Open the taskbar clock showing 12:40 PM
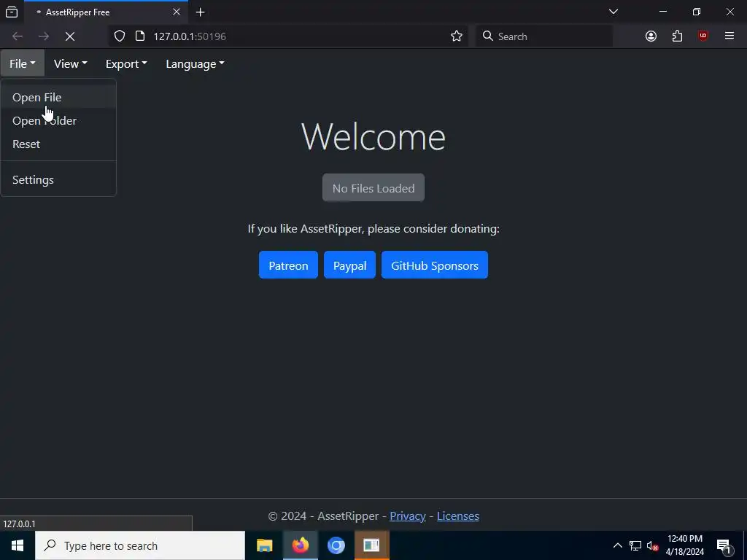 pyautogui.click(x=684, y=545)
